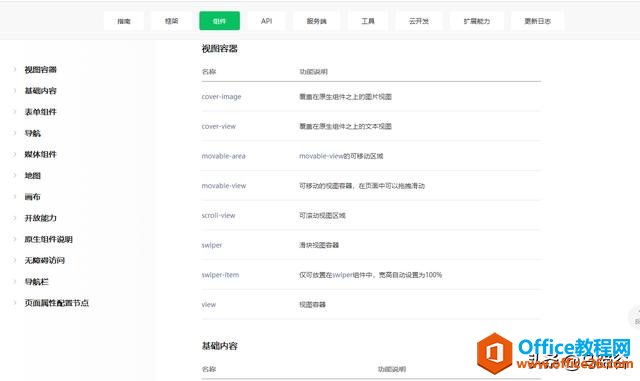Select 无障碍访问 in the sidebar

[44, 261]
